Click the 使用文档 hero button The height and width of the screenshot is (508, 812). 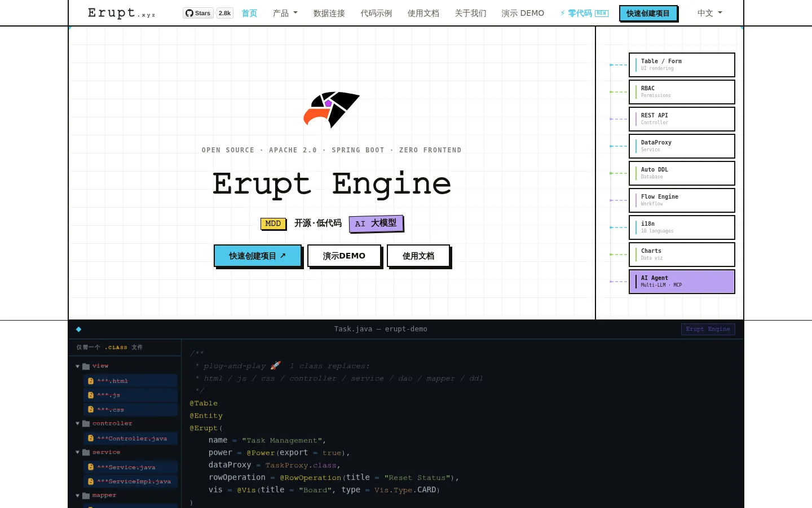pyautogui.click(x=418, y=256)
